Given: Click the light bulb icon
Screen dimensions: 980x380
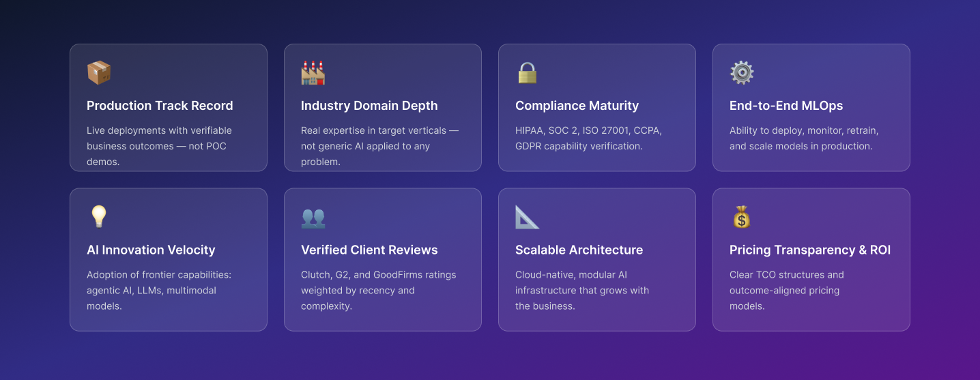Looking at the screenshot, I should coord(99,217).
